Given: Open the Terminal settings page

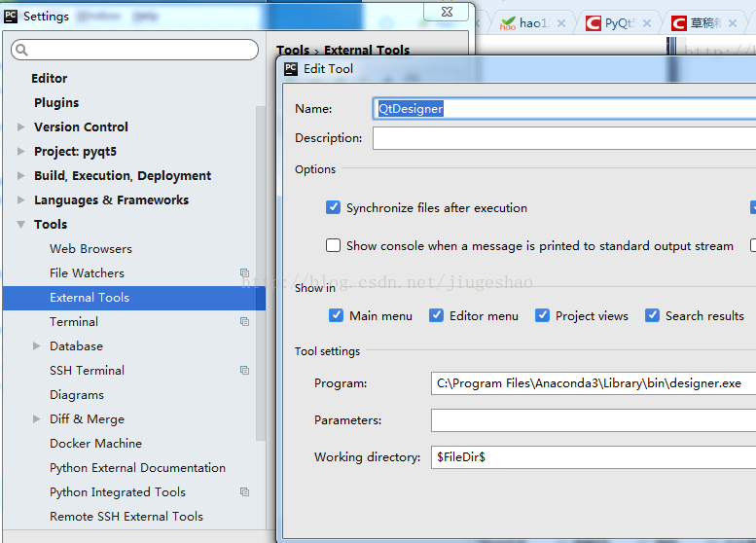Looking at the screenshot, I should 74,322.
